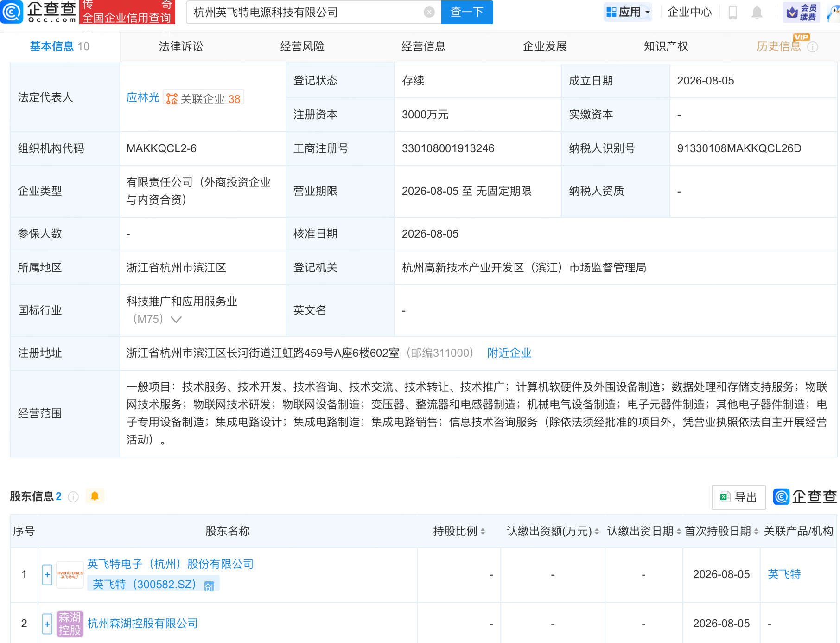
Task: Click the 导出 export button
Action: (738, 497)
